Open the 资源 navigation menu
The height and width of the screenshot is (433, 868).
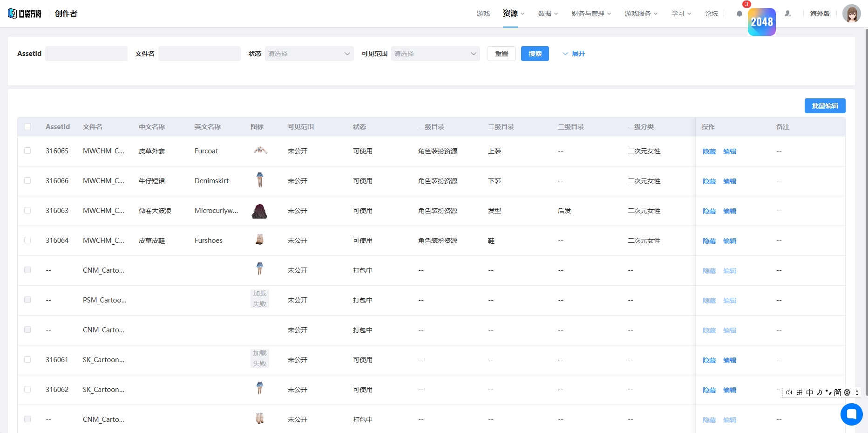[513, 14]
